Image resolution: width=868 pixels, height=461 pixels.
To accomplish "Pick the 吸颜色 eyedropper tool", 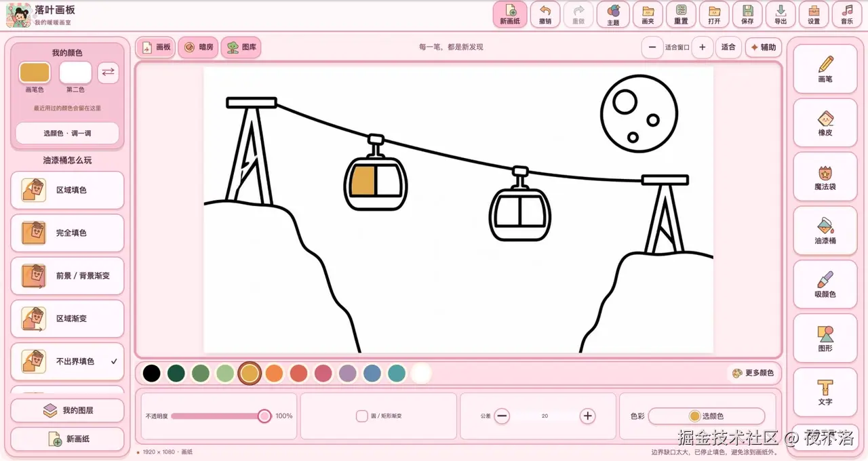I will point(825,284).
